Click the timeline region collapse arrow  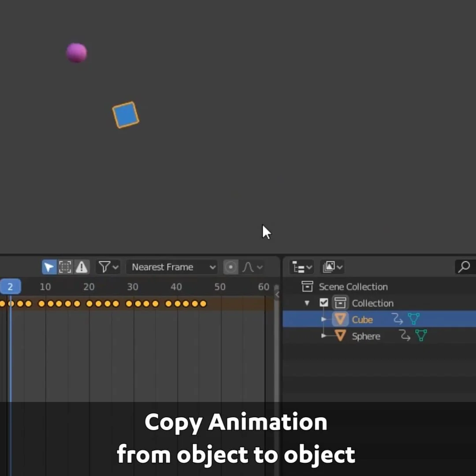click(277, 294)
